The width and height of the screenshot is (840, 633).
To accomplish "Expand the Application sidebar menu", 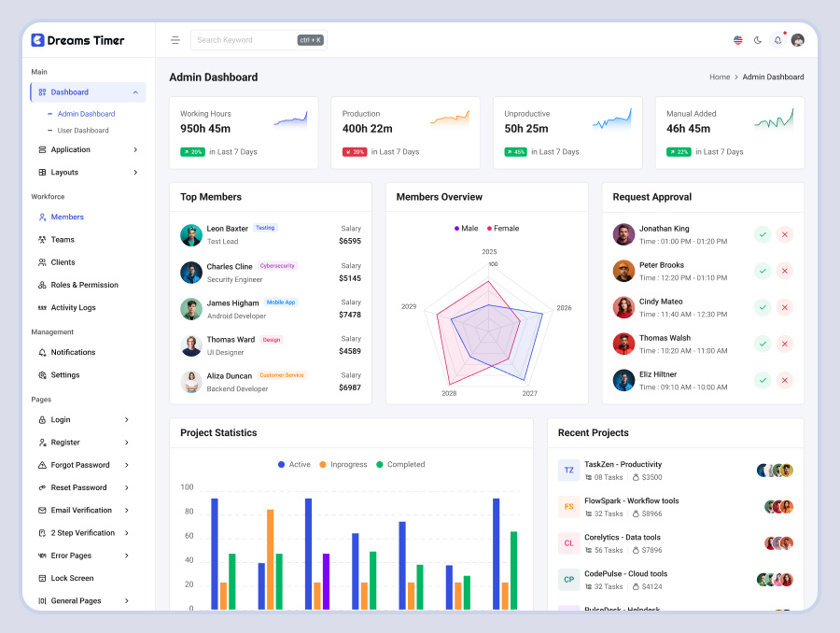I will (88, 149).
